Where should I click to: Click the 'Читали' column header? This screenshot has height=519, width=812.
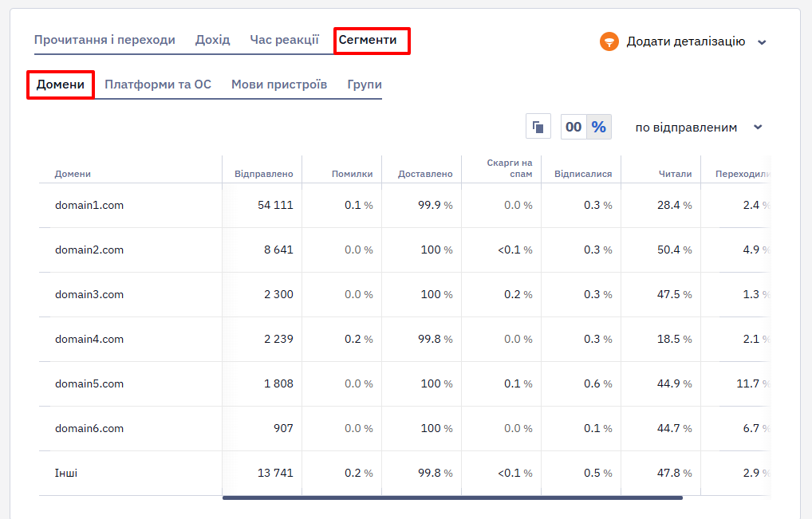click(x=676, y=174)
